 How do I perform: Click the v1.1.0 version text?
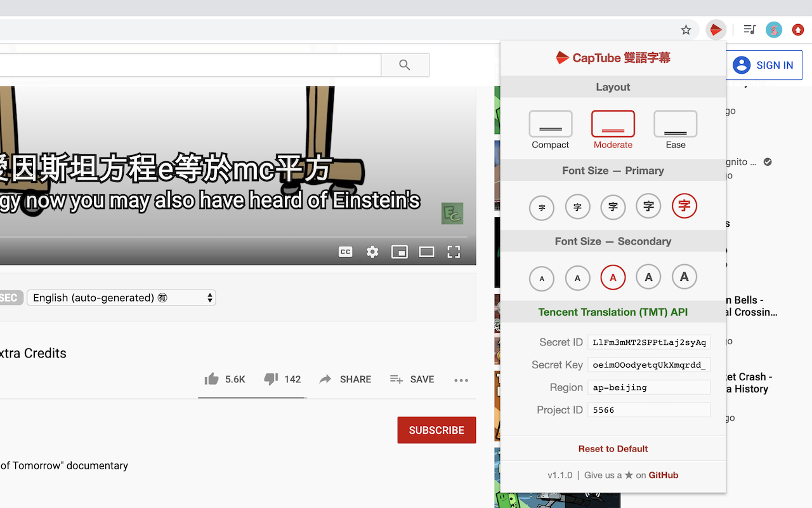click(x=560, y=475)
